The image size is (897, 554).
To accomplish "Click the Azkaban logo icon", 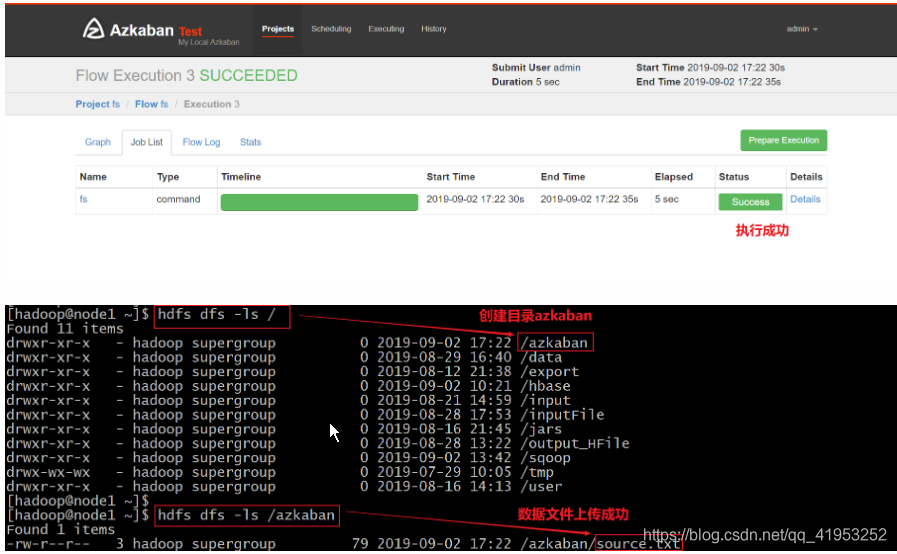I will pos(94,29).
